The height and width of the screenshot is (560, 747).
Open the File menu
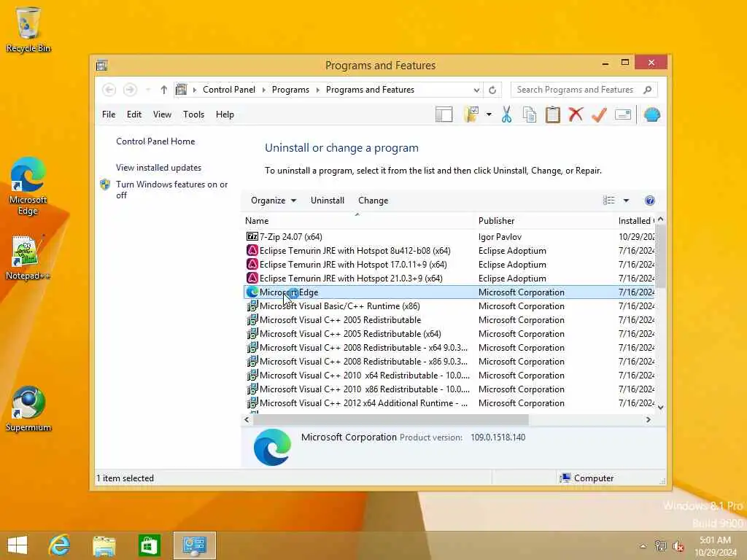[109, 114]
